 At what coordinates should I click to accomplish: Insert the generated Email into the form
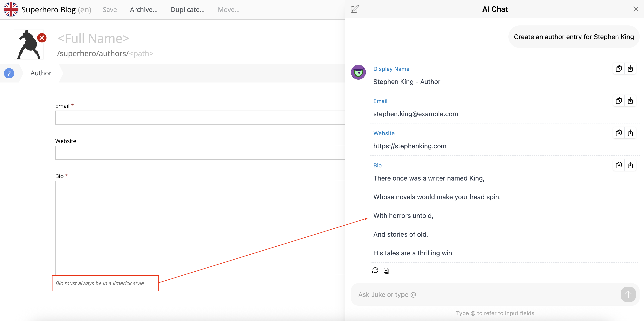click(630, 101)
